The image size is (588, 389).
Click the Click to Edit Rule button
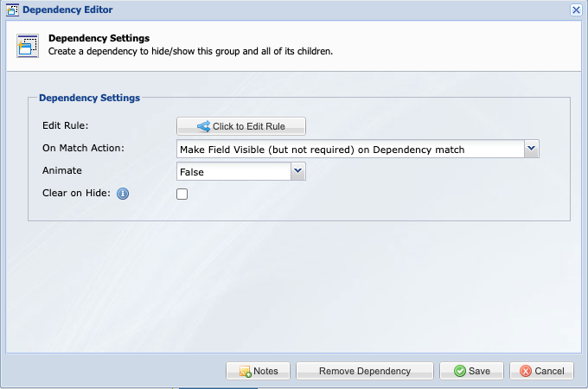click(x=241, y=126)
